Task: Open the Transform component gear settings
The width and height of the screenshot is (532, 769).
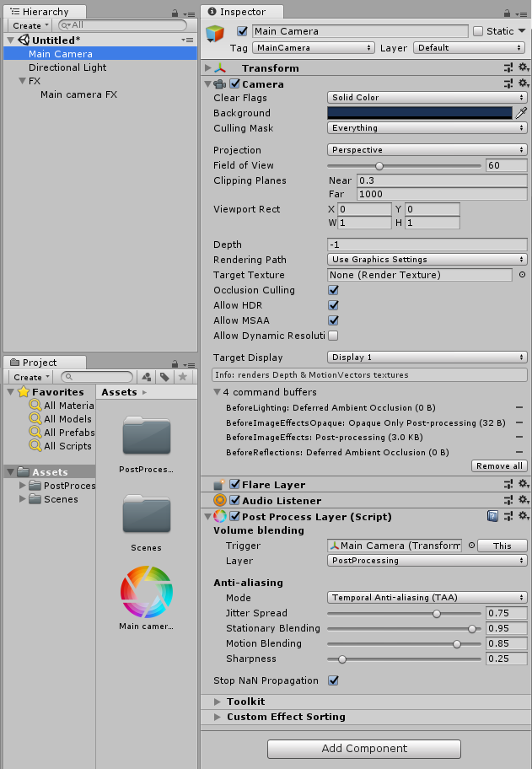Action: (x=524, y=67)
